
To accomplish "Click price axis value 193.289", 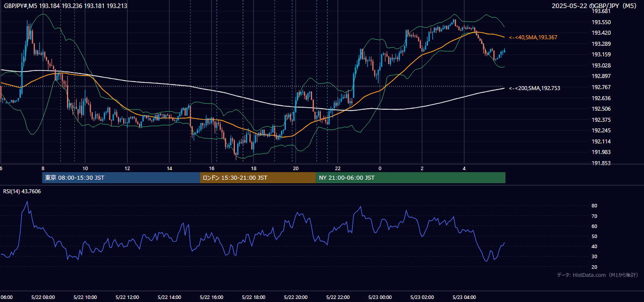I will pyautogui.click(x=601, y=44).
